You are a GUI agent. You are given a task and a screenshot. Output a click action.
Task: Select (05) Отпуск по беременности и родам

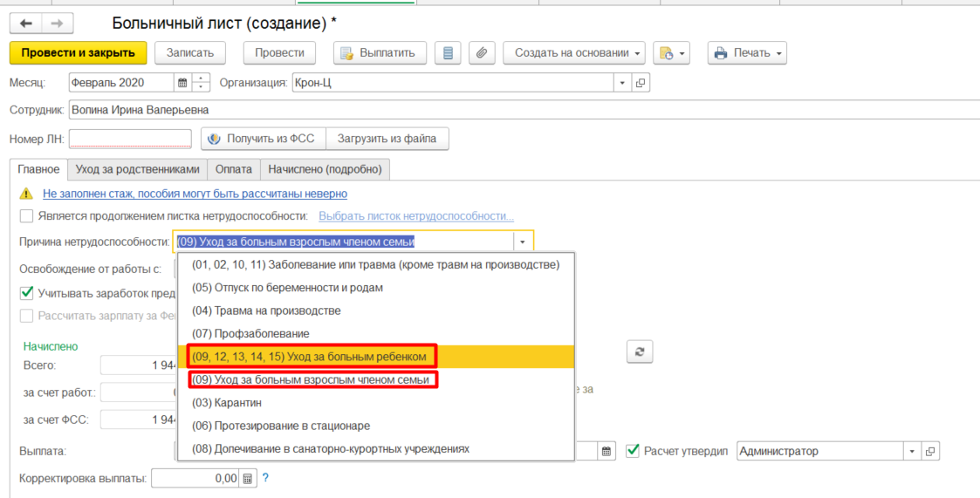point(375,288)
